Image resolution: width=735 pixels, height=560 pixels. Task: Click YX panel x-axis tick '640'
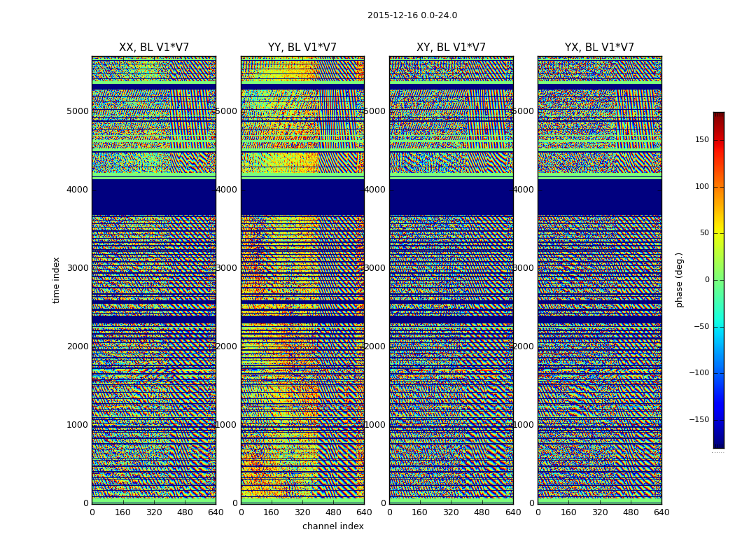click(x=661, y=512)
